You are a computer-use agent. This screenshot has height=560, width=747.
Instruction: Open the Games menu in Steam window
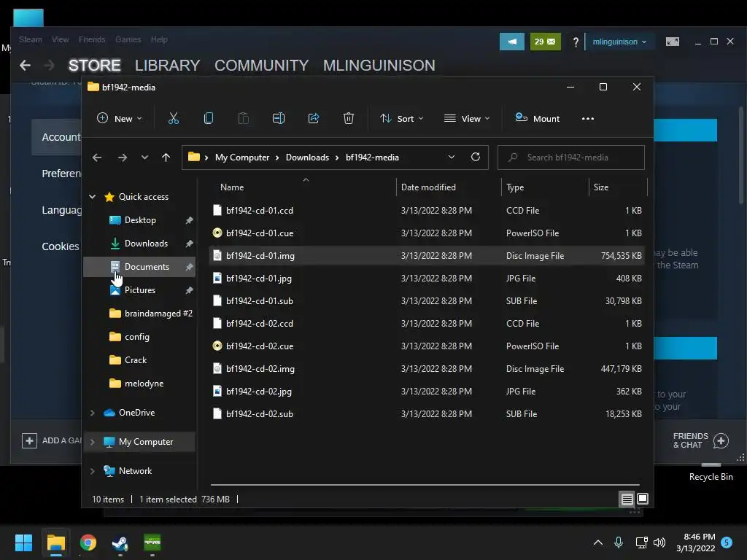[128, 39]
